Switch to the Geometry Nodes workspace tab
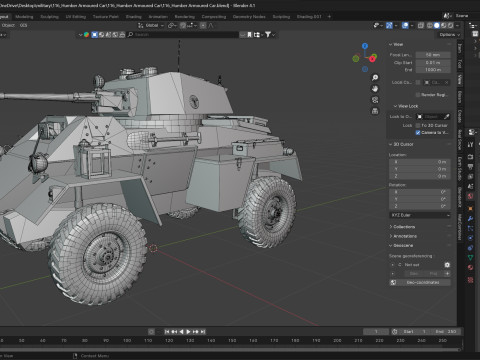 pyautogui.click(x=249, y=16)
